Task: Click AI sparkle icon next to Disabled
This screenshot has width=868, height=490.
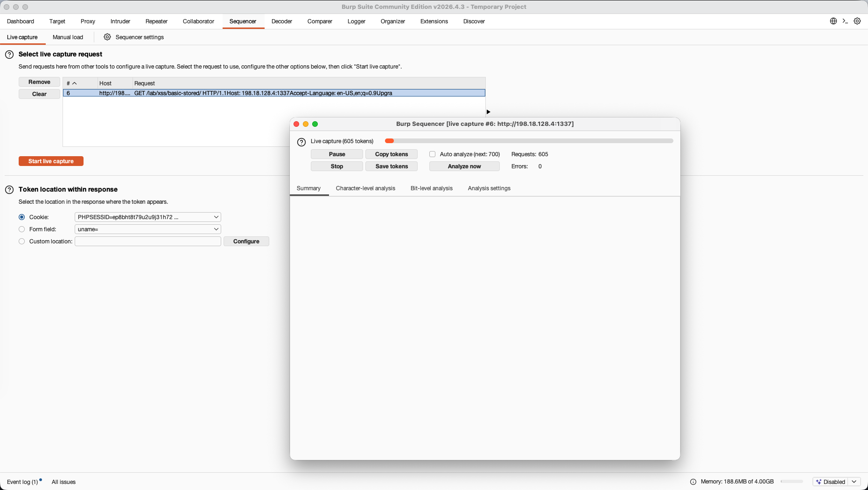Action: coord(819,482)
